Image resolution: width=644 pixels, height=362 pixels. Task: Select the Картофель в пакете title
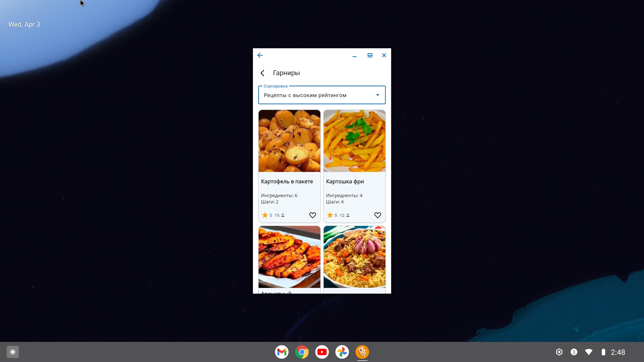coord(287,181)
